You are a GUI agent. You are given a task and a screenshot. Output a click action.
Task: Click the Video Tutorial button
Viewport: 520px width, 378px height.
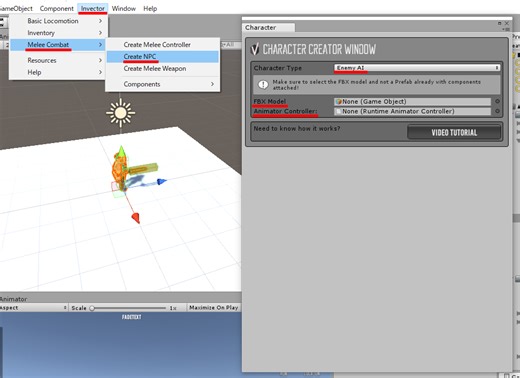coord(454,132)
